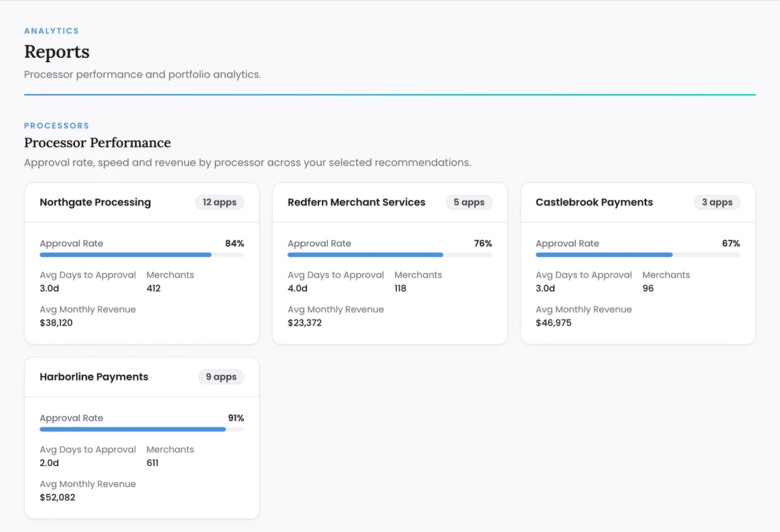Click the Processor Performance heading

point(97,143)
